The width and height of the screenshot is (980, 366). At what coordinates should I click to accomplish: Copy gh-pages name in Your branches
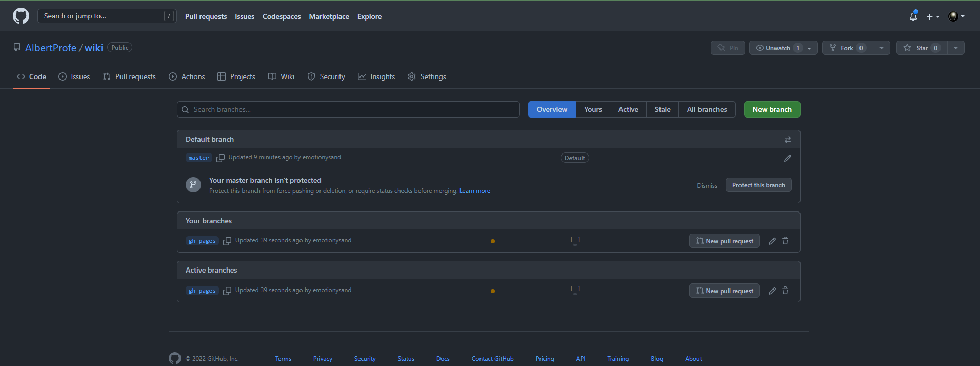(227, 241)
